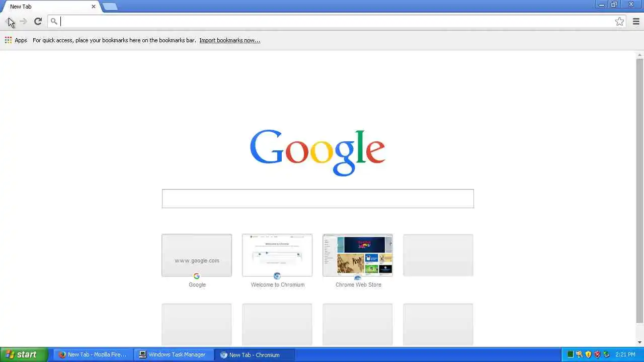
Task: Click the vertical scrollbar thumb
Action: pyautogui.click(x=640, y=191)
